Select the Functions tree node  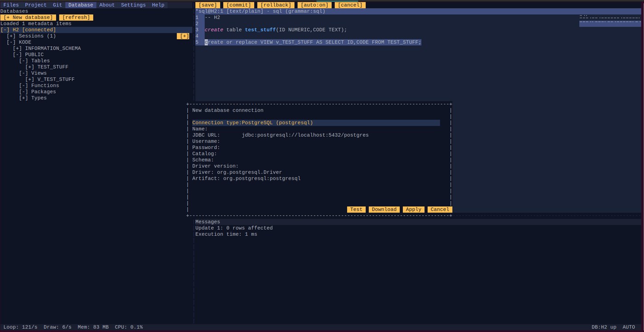45,86
